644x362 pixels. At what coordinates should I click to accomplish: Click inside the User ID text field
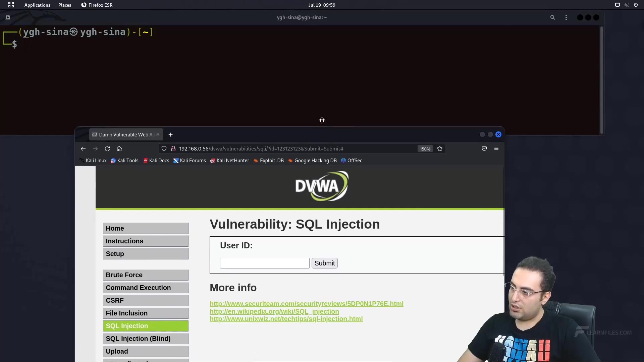(264, 263)
